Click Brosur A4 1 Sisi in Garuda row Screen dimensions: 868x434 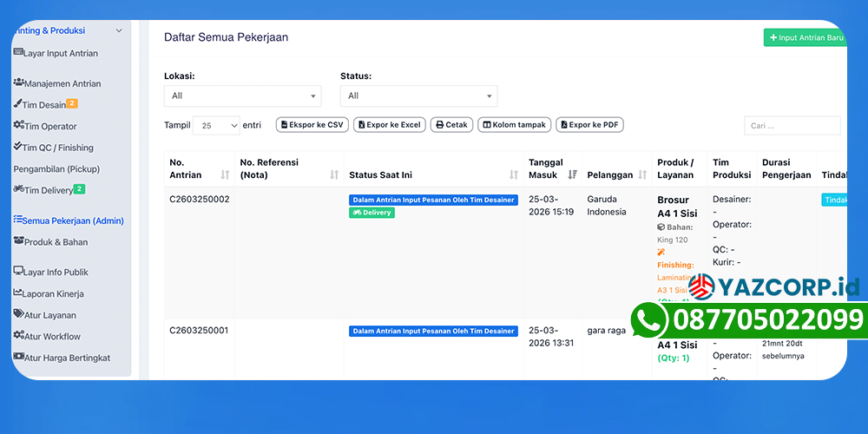[x=677, y=207]
